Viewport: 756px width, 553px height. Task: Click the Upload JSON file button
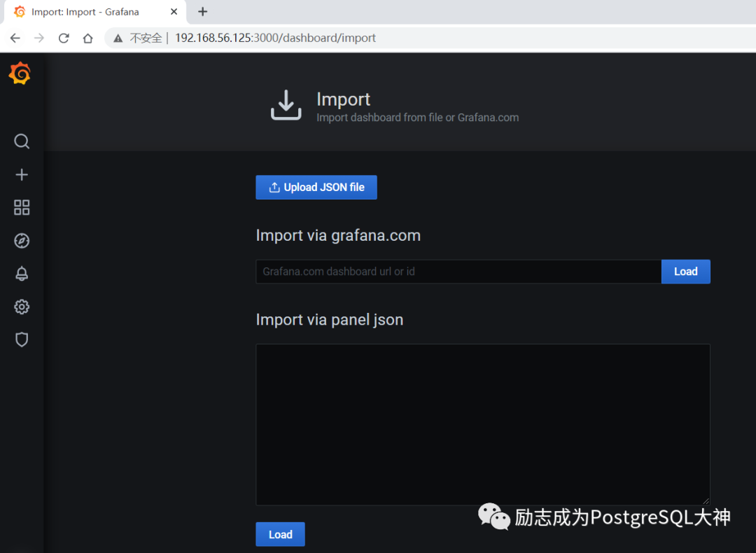(x=316, y=187)
